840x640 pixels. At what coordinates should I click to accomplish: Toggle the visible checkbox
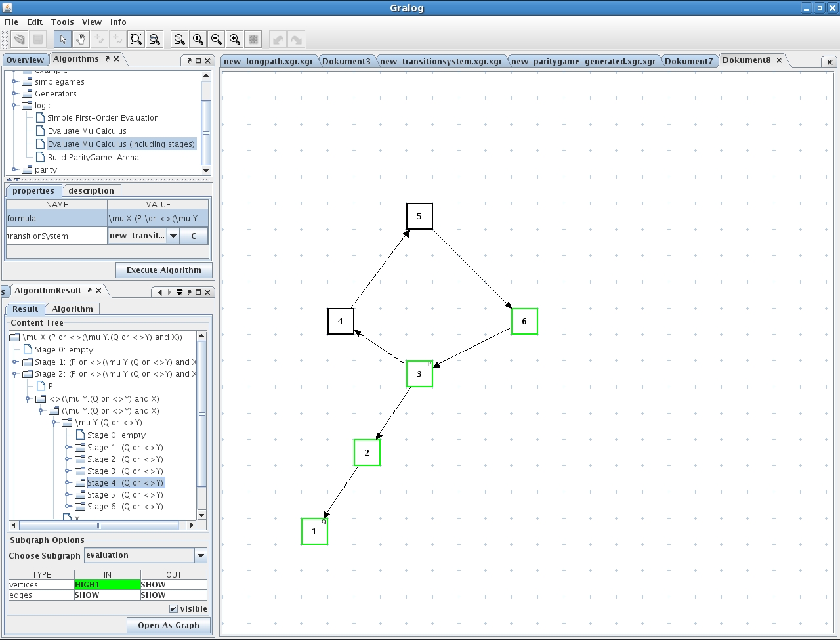173,609
